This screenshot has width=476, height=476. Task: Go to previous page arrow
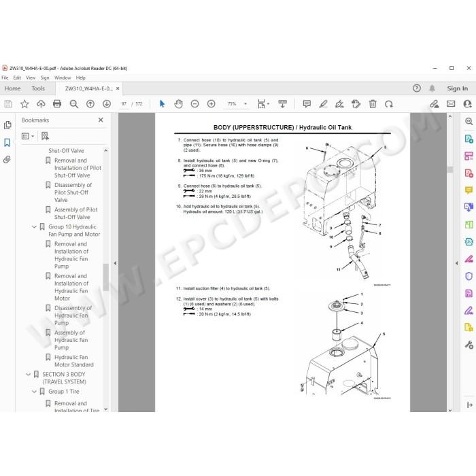(90, 104)
